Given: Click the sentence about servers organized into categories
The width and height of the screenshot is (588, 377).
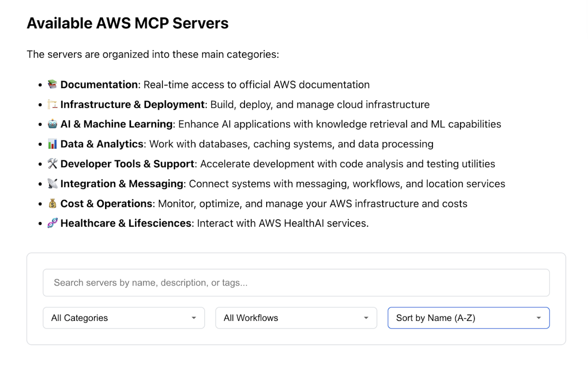Looking at the screenshot, I should (x=153, y=55).
